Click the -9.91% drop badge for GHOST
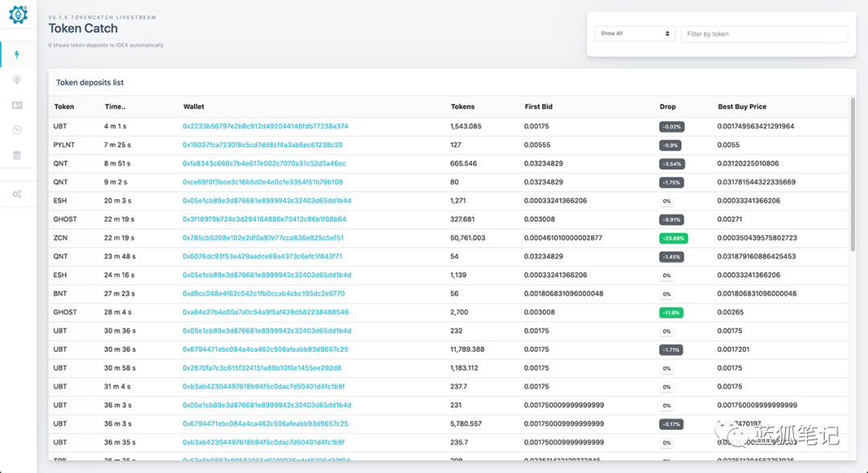Screen dimensions: 868x473 coord(671,219)
